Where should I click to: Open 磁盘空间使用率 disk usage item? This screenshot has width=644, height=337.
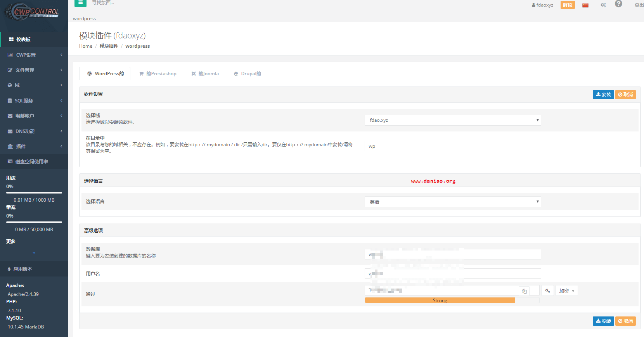(34, 162)
